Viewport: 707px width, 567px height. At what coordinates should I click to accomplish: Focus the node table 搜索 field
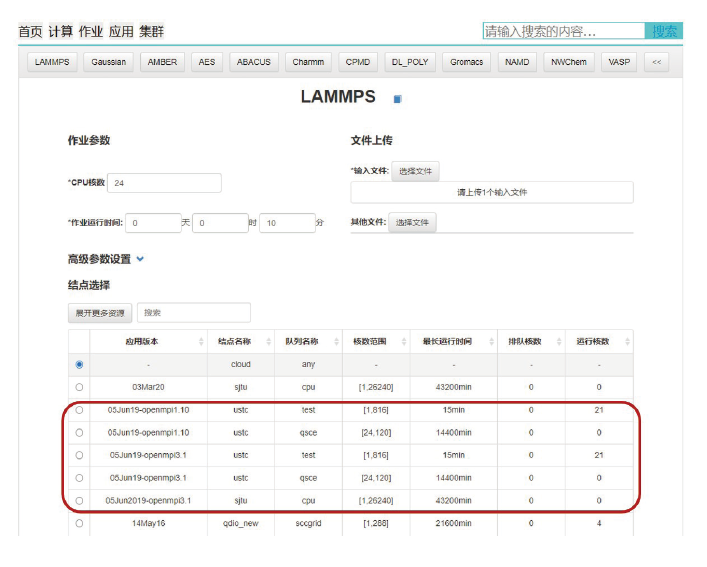(x=194, y=313)
